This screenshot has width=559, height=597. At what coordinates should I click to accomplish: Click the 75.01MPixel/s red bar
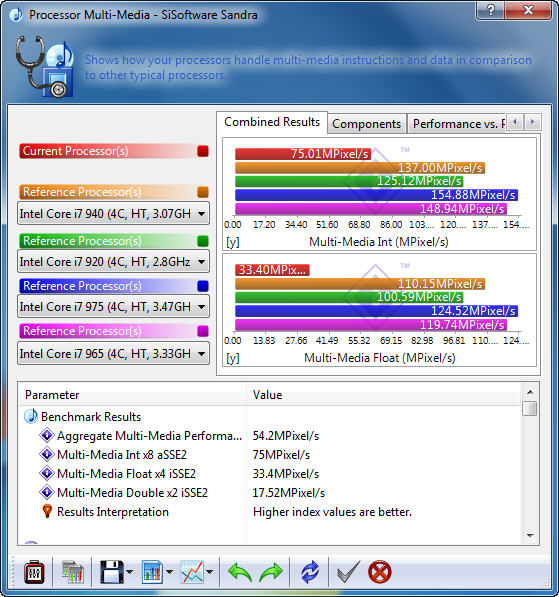click(x=303, y=154)
